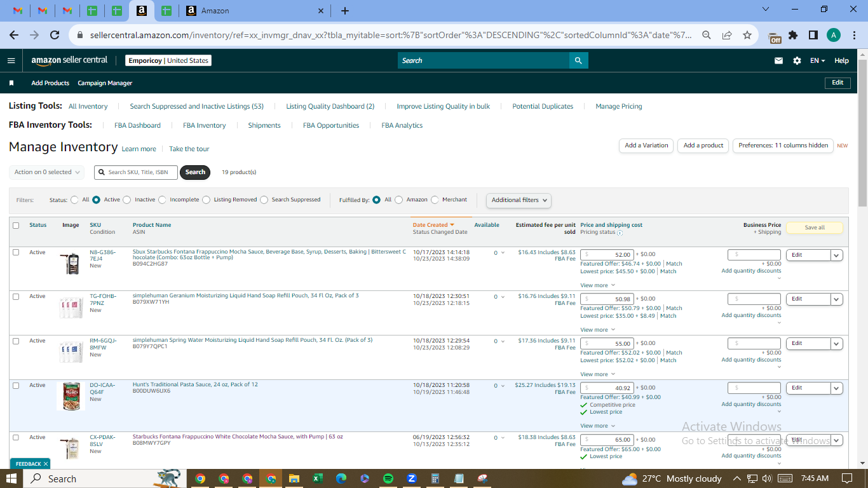This screenshot has width=868, height=488.
Task: Open a new browser tab
Action: (x=345, y=11)
